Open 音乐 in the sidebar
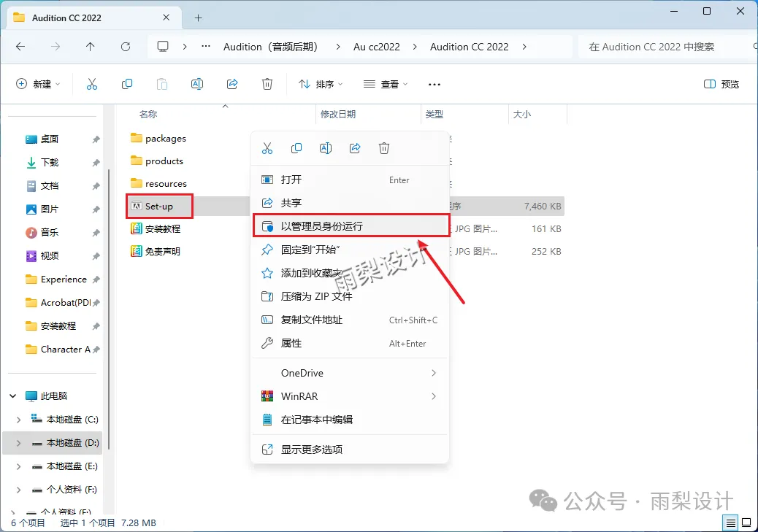758x532 pixels. click(x=42, y=232)
